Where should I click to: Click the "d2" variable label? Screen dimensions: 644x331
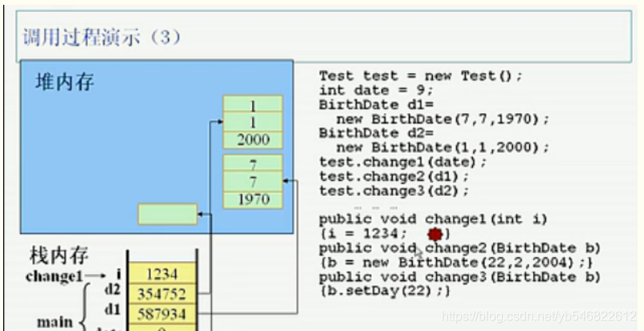[112, 289]
